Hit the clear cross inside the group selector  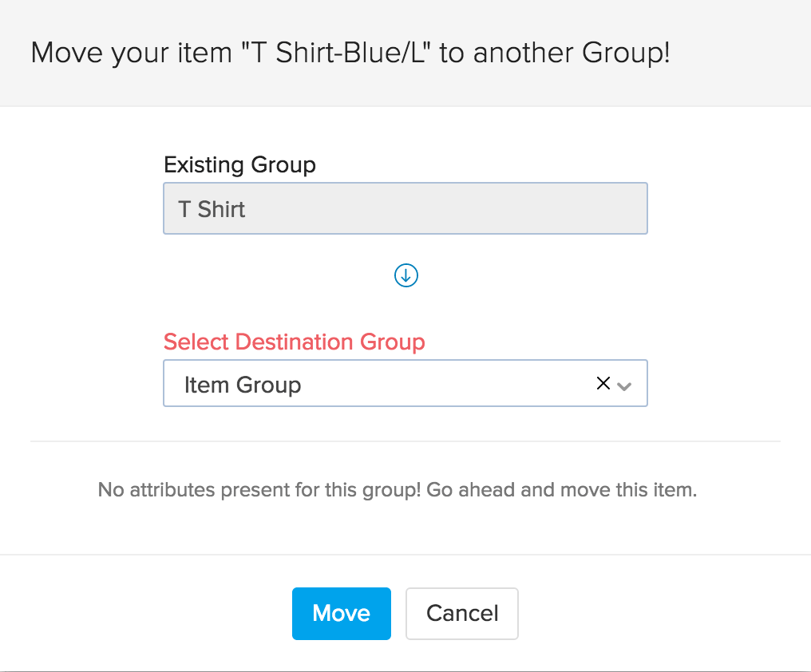(603, 383)
